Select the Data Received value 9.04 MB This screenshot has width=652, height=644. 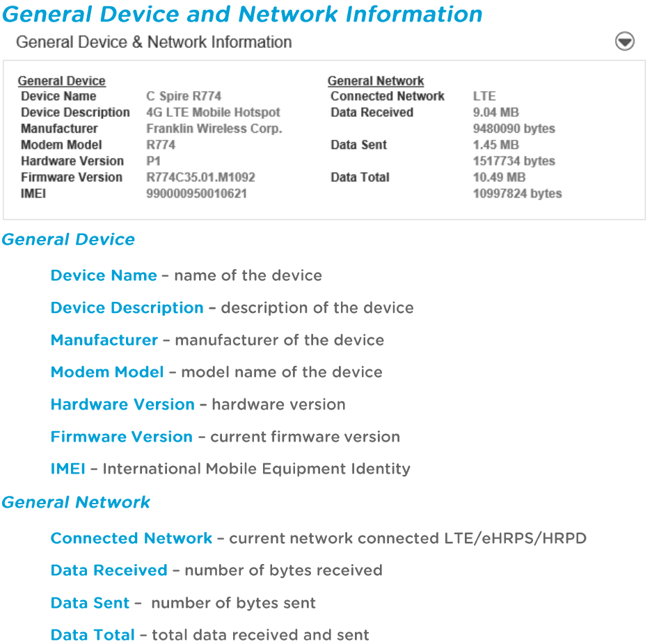(x=495, y=113)
